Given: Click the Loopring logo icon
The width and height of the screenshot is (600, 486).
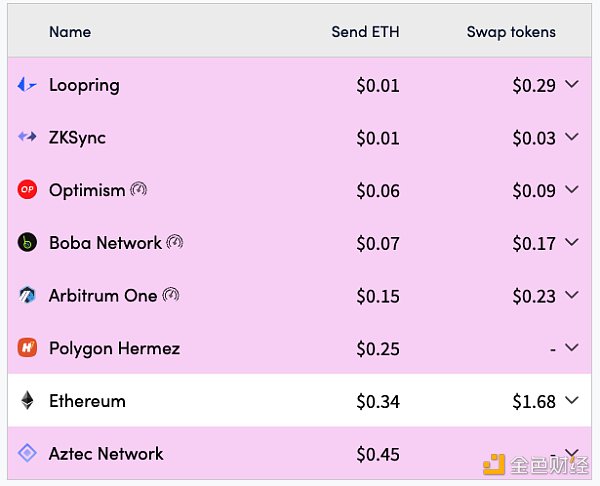Looking at the screenshot, I should tap(27, 85).
